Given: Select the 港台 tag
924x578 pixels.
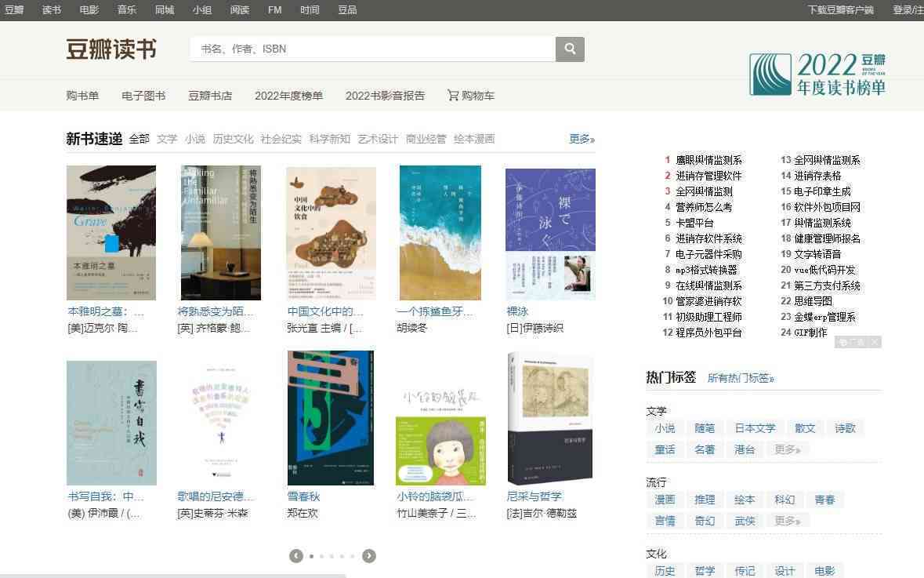Looking at the screenshot, I should tap(745, 449).
